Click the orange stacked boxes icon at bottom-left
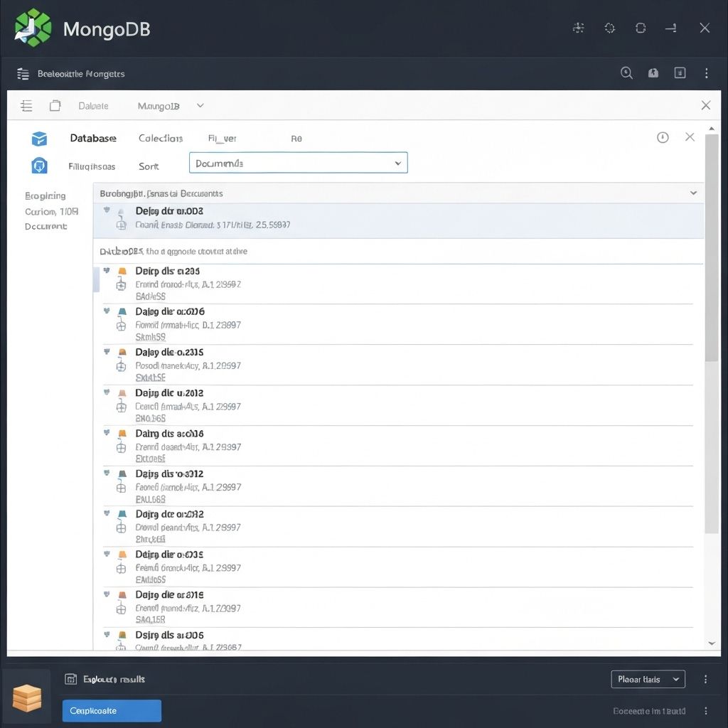Viewport: 728px width, 728px height. pos(27,697)
